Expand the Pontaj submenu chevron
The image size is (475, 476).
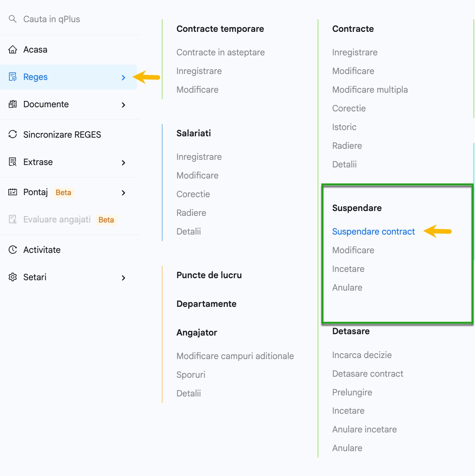pos(123,193)
